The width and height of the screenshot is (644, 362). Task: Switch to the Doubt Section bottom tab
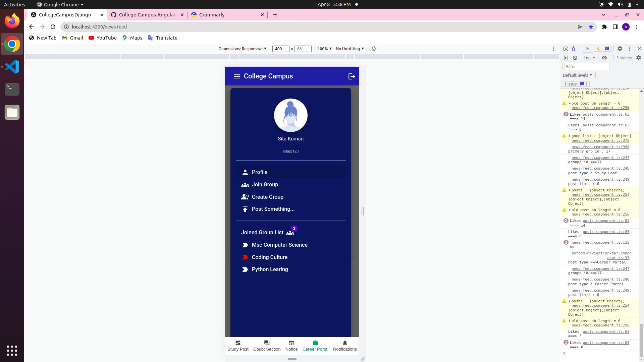pos(267,345)
